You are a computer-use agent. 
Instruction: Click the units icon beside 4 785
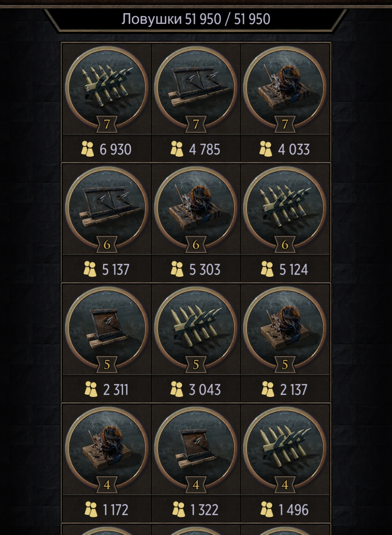tap(177, 149)
